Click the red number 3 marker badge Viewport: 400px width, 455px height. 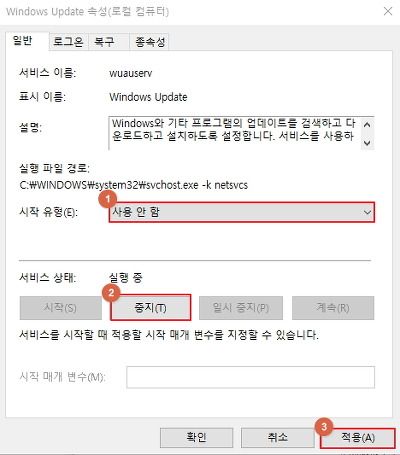tap(324, 426)
